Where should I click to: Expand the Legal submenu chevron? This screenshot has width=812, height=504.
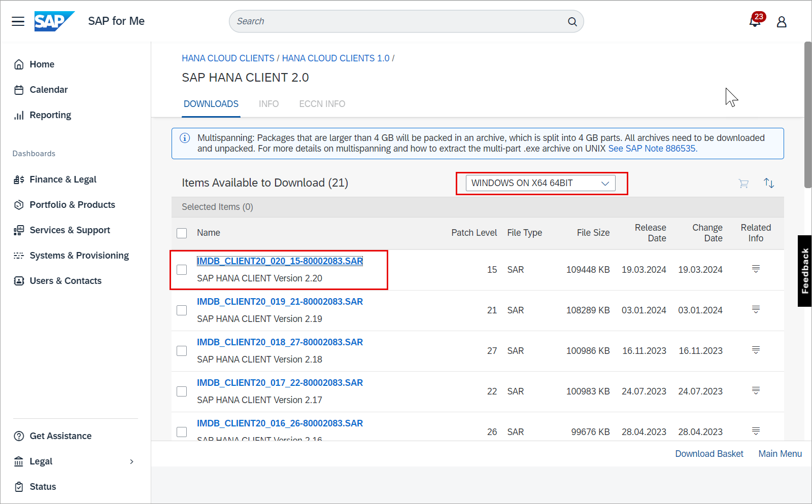(x=131, y=461)
